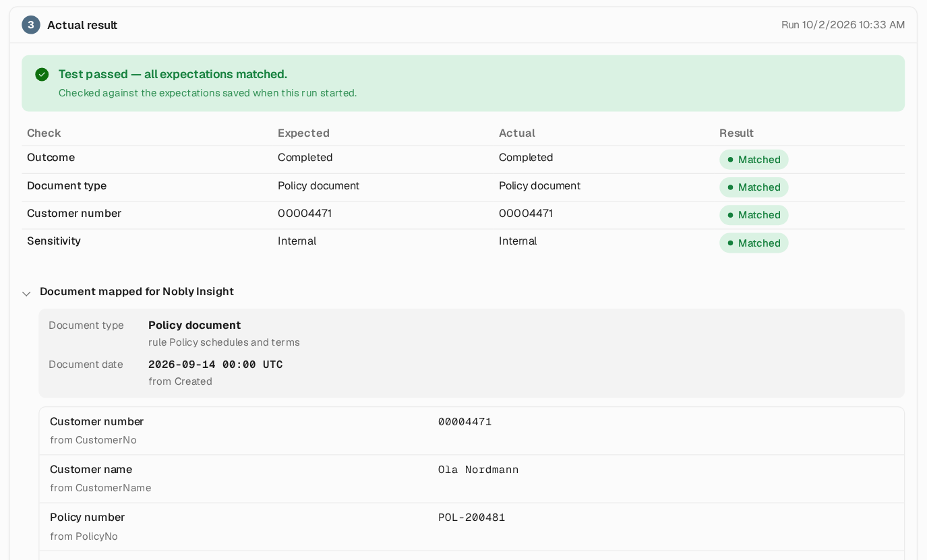
Task: Collapse the Document mapped for Nobly Insight section
Action: tap(27, 293)
